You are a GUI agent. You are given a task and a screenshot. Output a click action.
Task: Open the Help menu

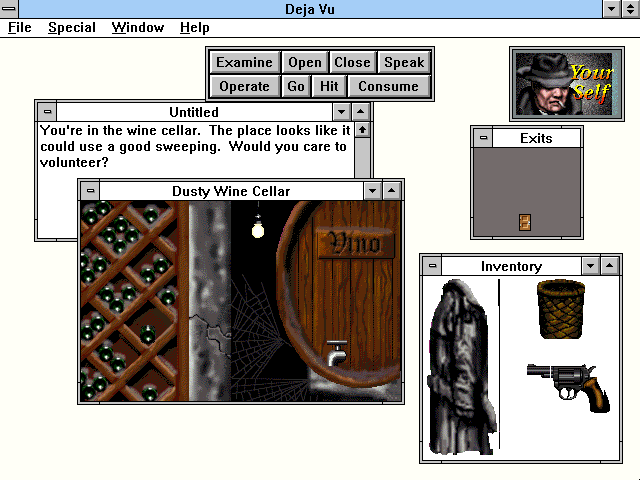coord(195,27)
